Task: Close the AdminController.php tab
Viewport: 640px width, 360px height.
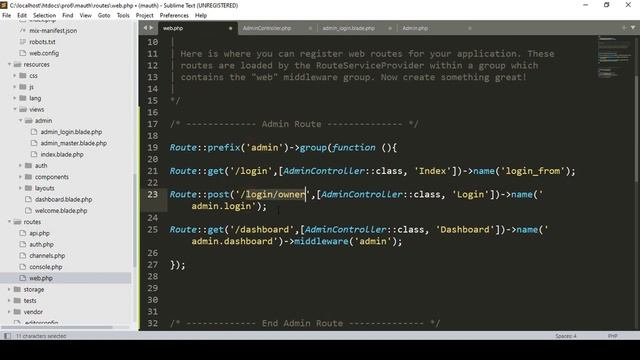Action: tap(310, 28)
